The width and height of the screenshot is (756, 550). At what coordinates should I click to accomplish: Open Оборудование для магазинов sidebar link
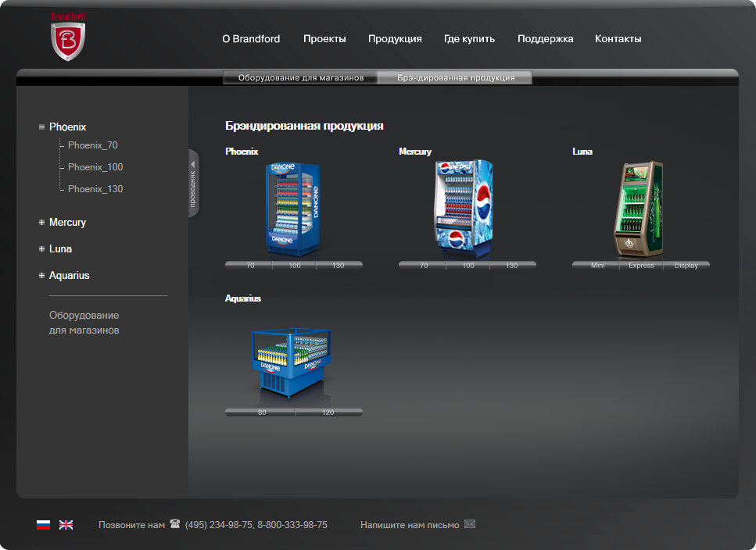point(84,323)
